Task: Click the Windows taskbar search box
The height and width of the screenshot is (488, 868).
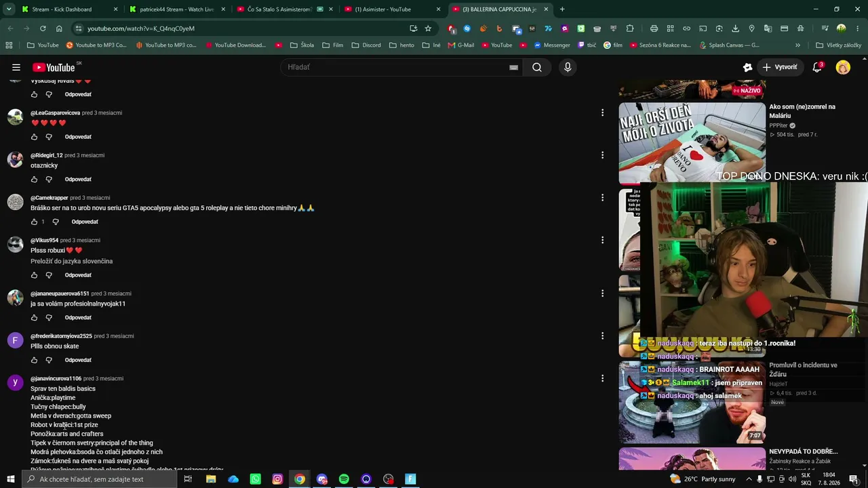Action: click(100, 479)
